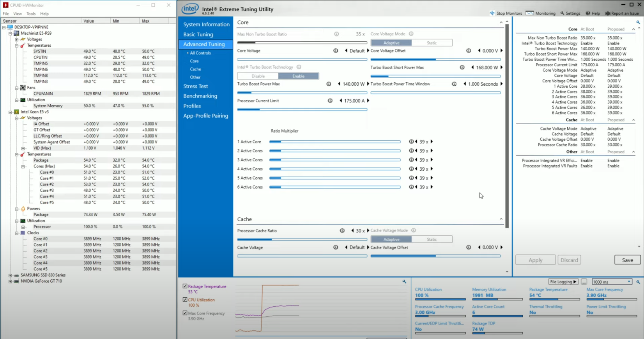The image size is (644, 339).
Task: Open the File menu in HWMonitor
Action: click(x=6, y=14)
